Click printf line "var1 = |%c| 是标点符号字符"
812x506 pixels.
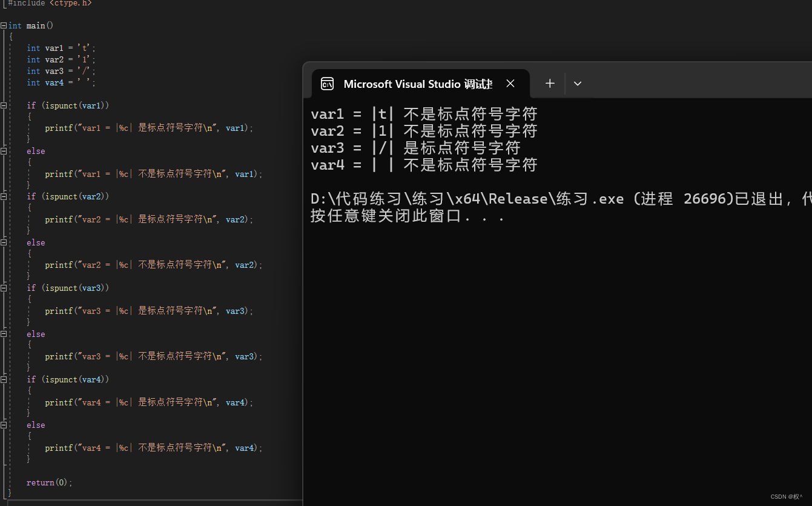click(149, 128)
